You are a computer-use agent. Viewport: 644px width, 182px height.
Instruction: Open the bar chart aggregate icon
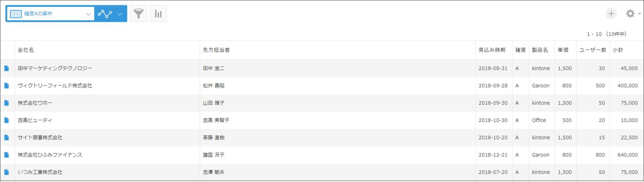click(x=158, y=14)
